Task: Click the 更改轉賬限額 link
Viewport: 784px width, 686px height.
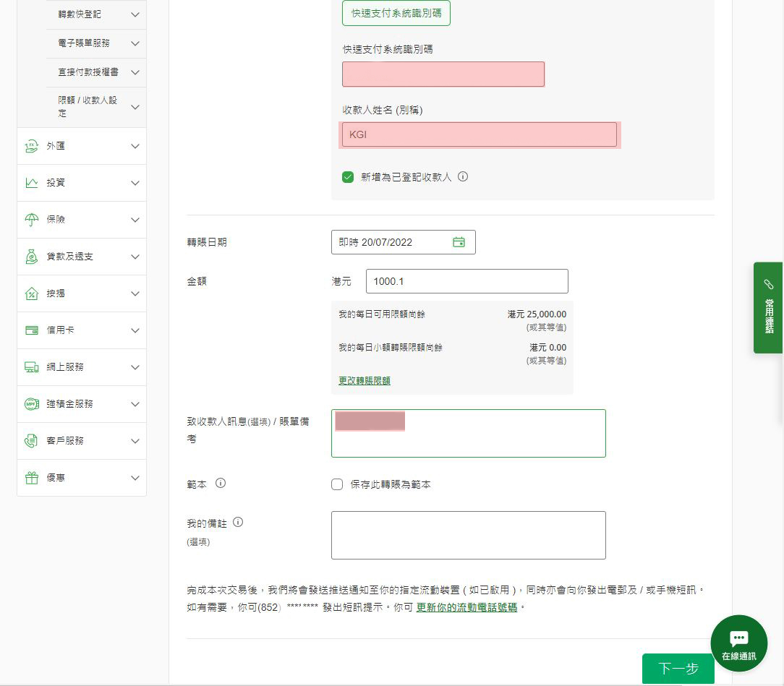Action: tap(365, 380)
